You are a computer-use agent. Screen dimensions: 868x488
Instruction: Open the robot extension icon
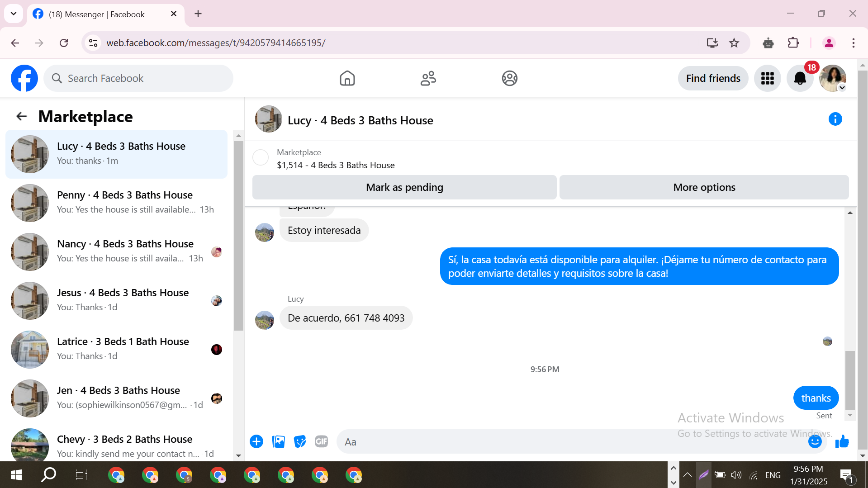(768, 43)
